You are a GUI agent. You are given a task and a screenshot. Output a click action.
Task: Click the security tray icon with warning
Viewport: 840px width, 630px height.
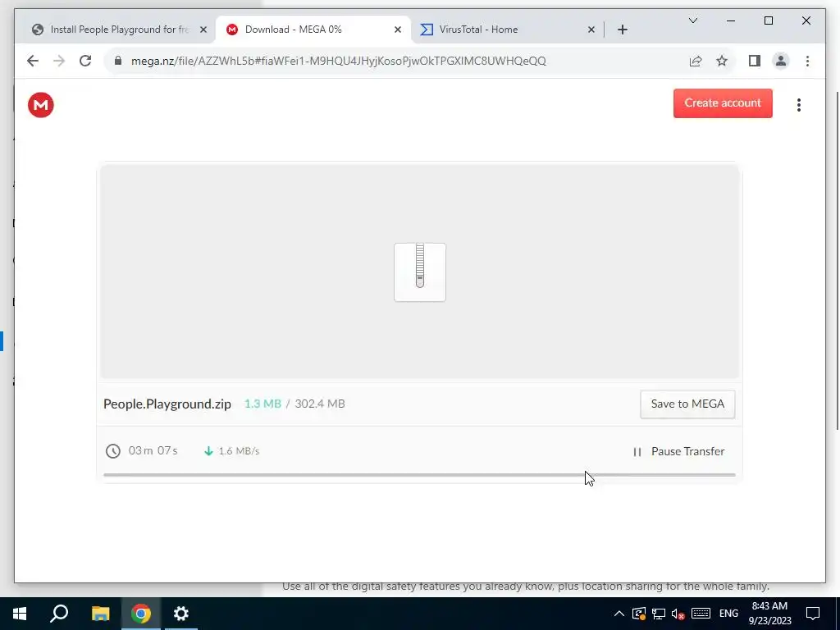click(x=638, y=614)
